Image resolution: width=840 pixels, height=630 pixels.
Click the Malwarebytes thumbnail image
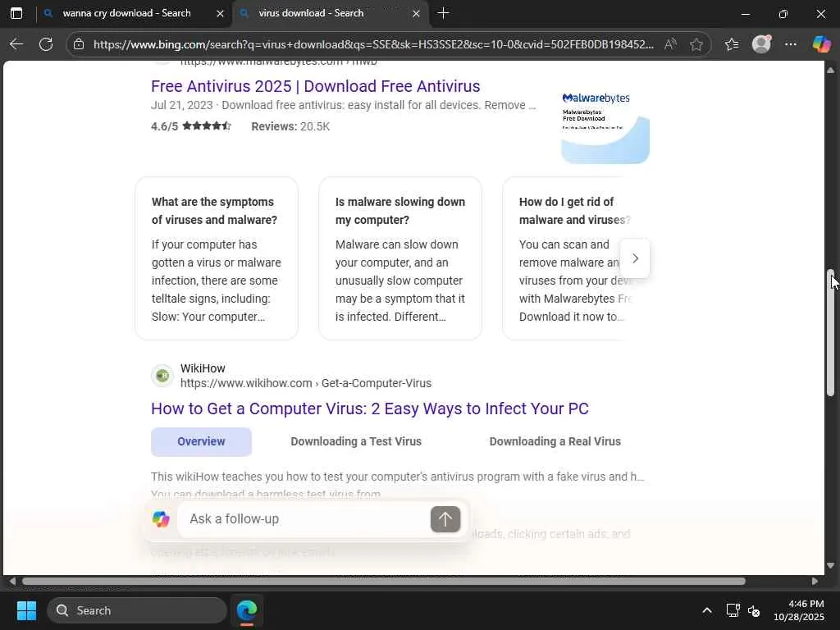[605, 126]
